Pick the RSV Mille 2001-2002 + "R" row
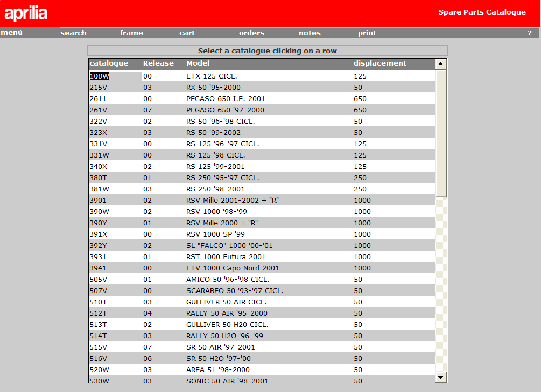Image resolution: width=541 pixels, height=392 pixels. (232, 201)
